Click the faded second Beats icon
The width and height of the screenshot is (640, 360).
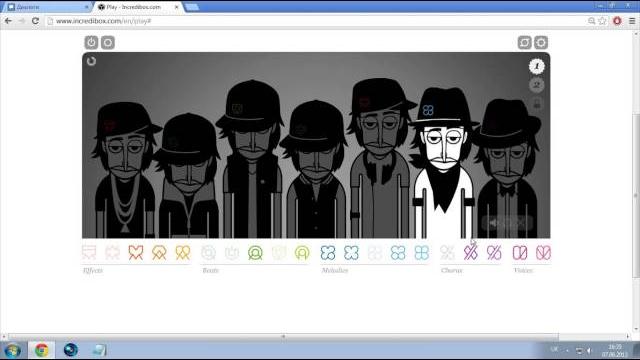232,253
